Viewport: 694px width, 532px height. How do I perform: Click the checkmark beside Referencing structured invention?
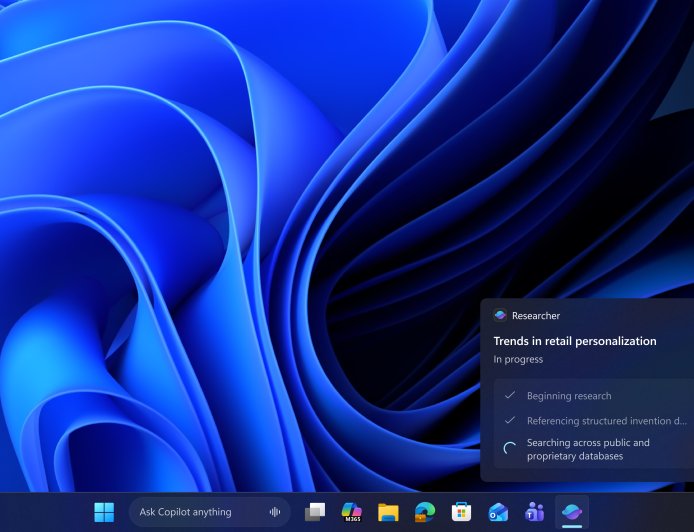coord(510,420)
